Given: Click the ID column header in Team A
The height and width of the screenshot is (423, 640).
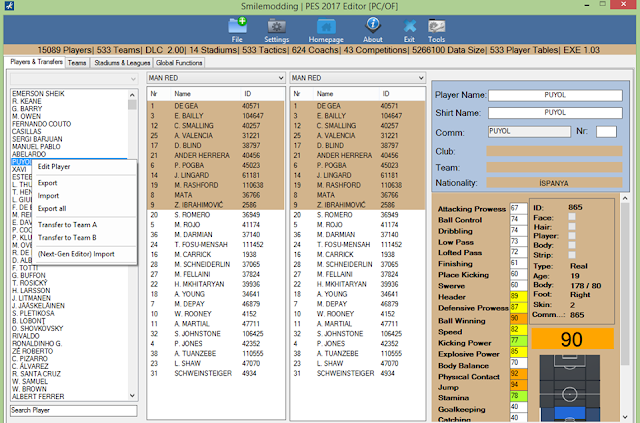Looking at the screenshot, I should (x=247, y=94).
